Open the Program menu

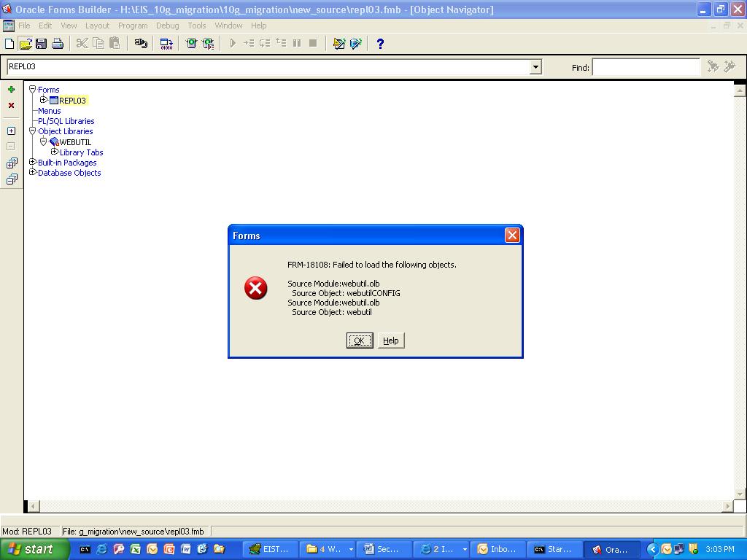133,26
